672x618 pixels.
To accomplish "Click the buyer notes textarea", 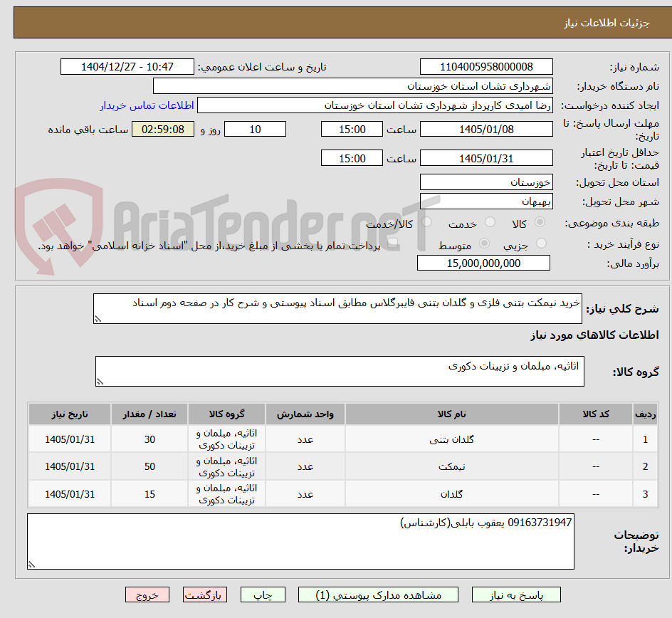I will click(x=301, y=542).
